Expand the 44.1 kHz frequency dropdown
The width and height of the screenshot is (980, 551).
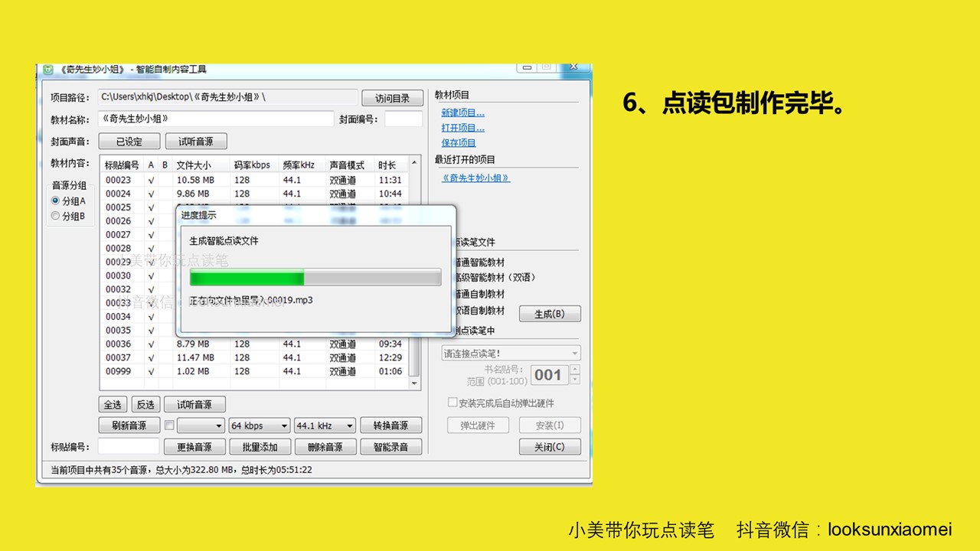click(x=325, y=425)
